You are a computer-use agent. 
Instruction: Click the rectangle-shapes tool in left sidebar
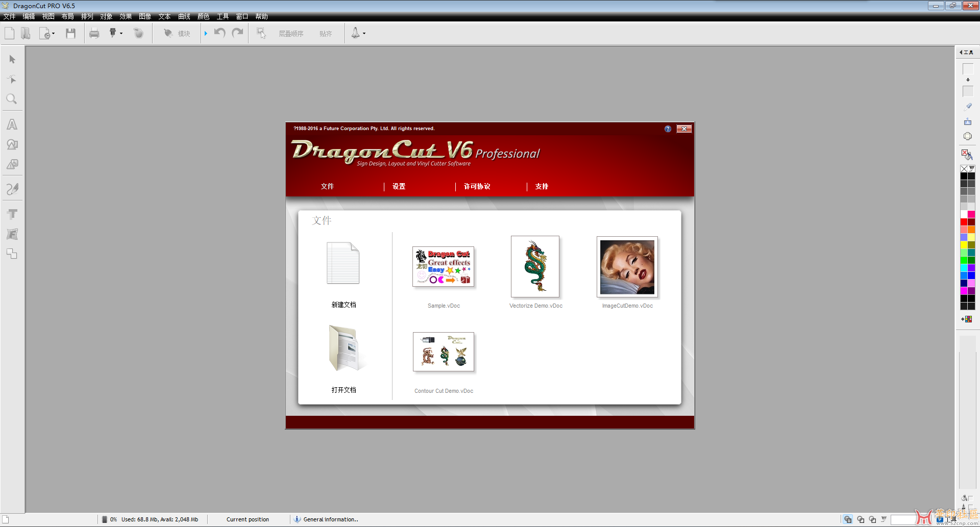12,164
